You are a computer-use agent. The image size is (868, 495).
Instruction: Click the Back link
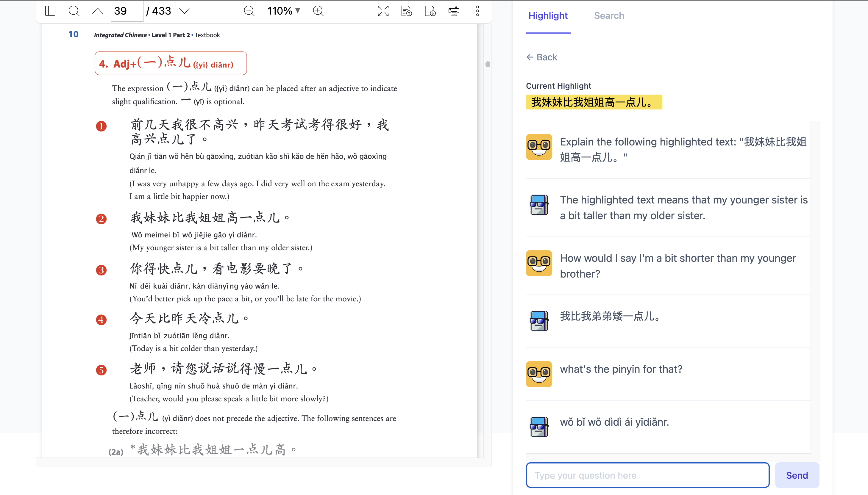(542, 57)
